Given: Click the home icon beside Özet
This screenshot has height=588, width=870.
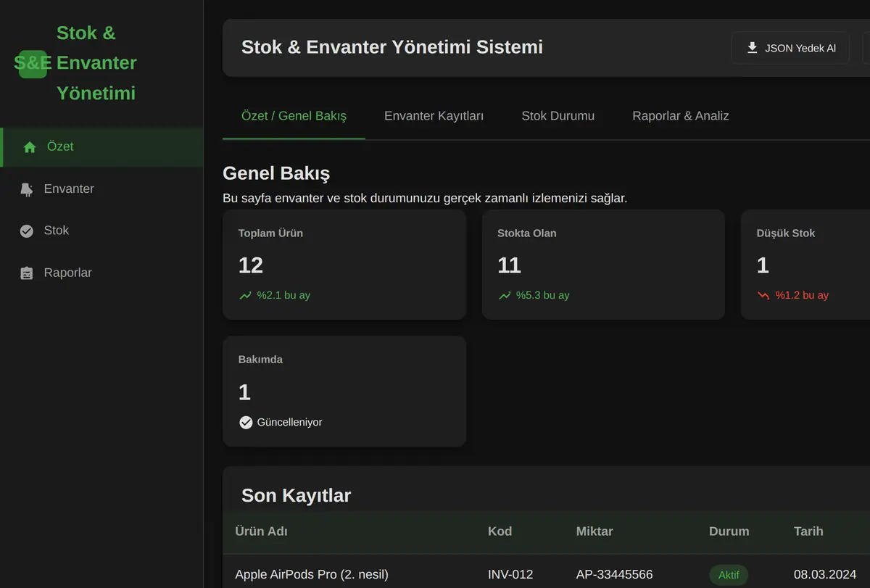Looking at the screenshot, I should click(x=30, y=147).
